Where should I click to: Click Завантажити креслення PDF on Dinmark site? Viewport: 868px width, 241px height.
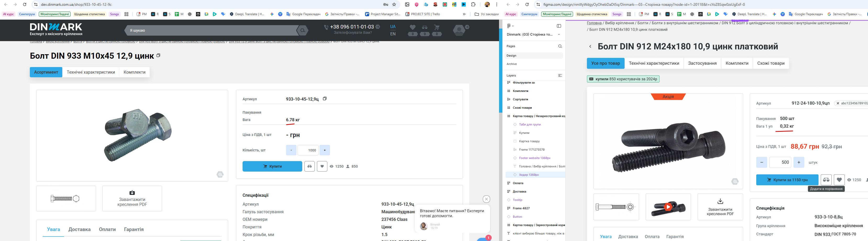click(x=132, y=199)
